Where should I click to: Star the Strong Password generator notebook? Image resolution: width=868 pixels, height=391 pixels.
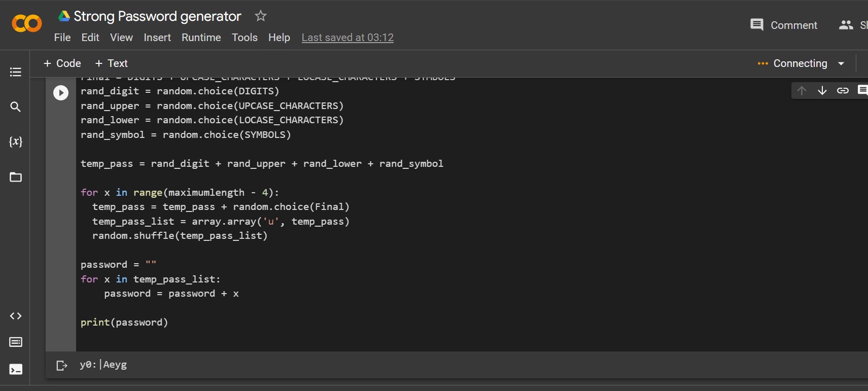[x=260, y=16]
